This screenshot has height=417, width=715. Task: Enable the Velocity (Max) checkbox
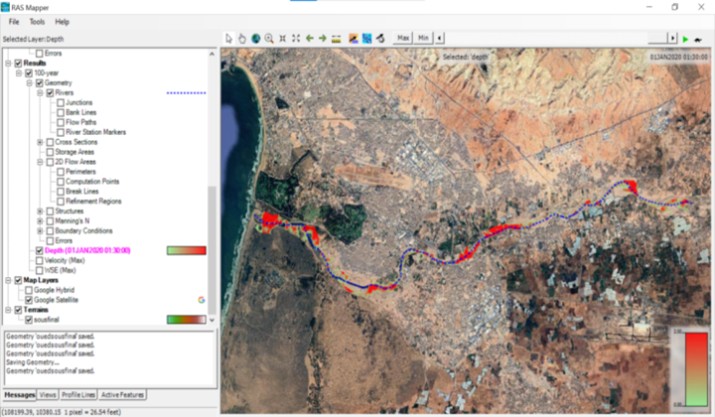[39, 261]
